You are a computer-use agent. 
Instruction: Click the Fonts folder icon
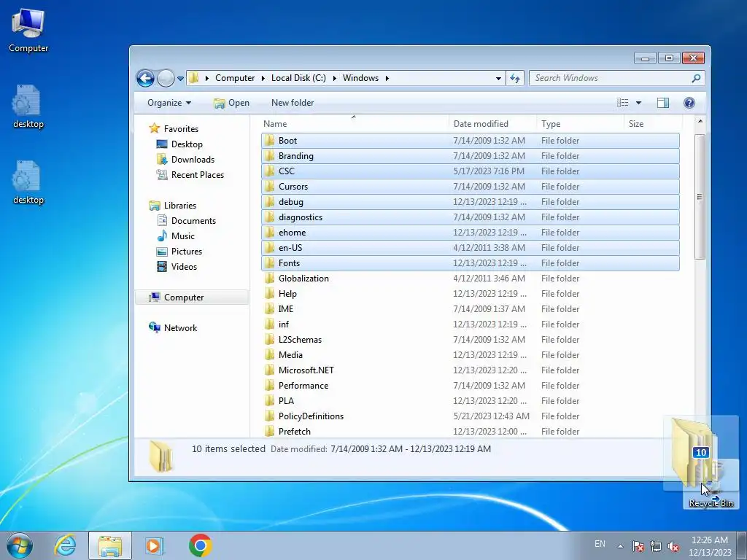270,262
